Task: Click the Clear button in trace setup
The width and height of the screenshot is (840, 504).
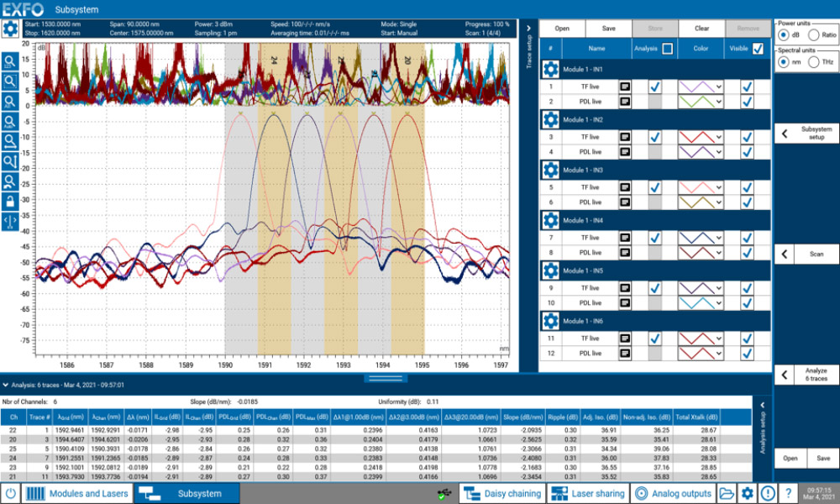Action: (701, 29)
